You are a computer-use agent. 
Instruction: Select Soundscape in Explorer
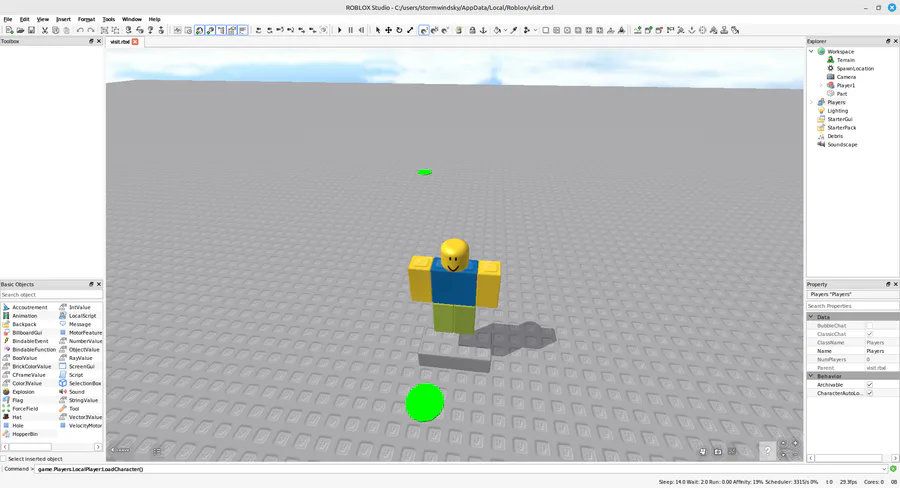[842, 145]
